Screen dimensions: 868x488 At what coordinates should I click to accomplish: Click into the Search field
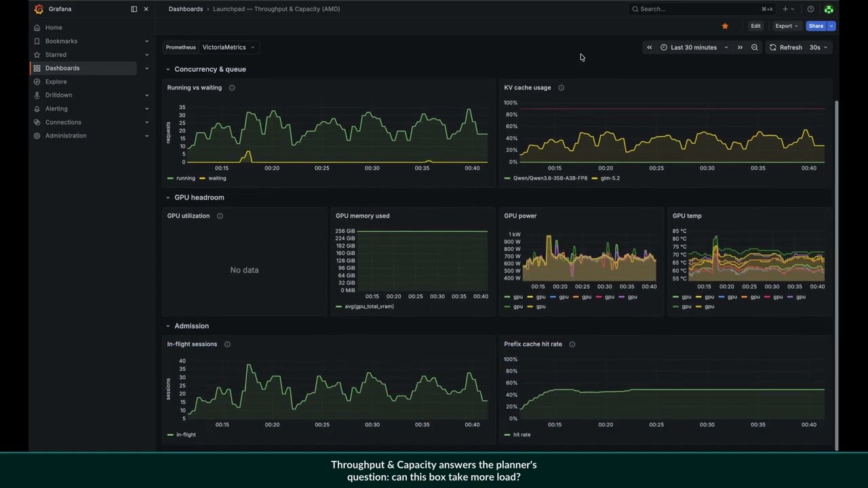[x=698, y=9]
